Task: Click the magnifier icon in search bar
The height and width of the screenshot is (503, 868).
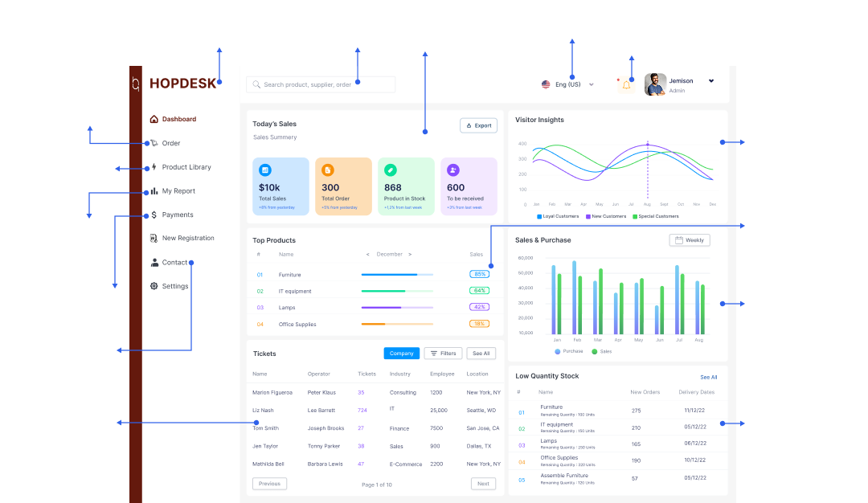Action: (x=256, y=84)
